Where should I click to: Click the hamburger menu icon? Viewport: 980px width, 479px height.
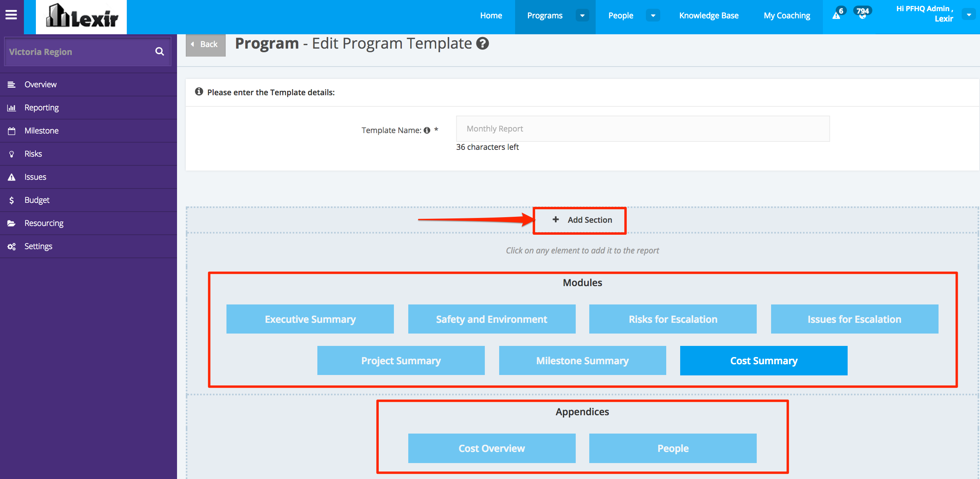coord(11,15)
